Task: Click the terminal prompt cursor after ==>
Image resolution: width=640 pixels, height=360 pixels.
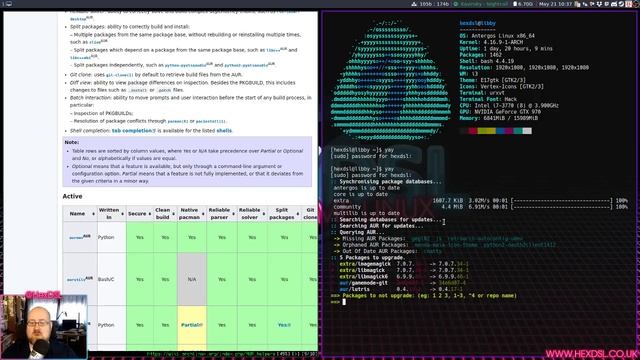Action: (x=344, y=302)
